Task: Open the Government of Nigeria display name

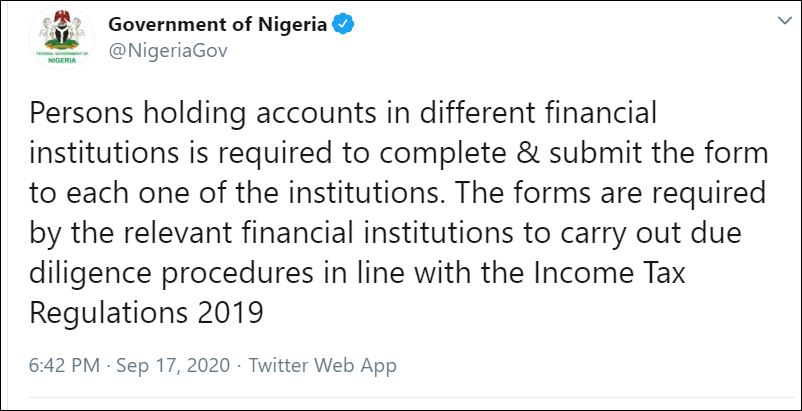Action: coord(217,24)
